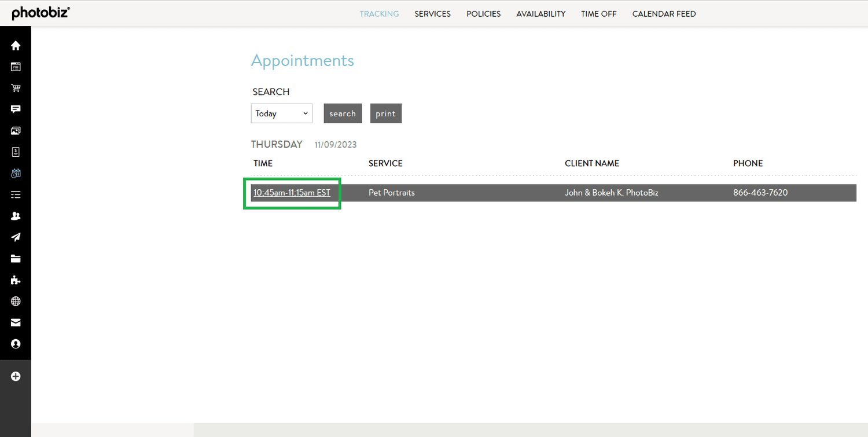Open the invoices billing icon
The image size is (868, 437).
[15, 152]
